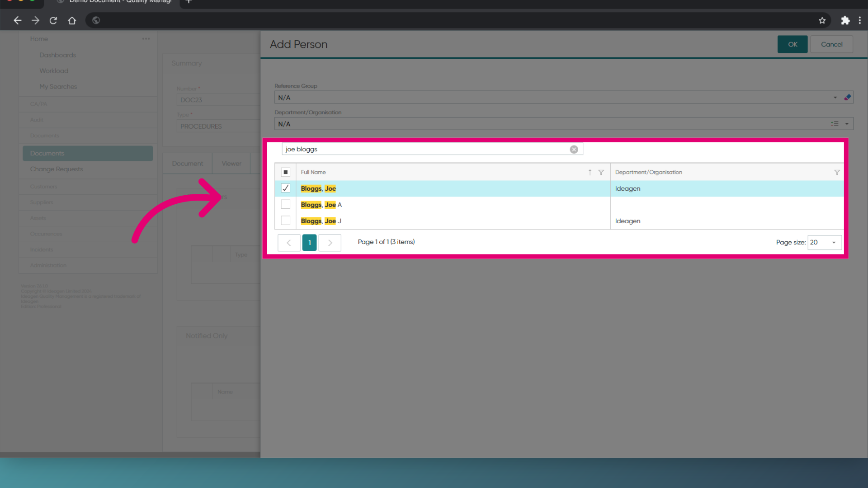
Task: Click the DOC23 number field
Action: [x=219, y=100]
